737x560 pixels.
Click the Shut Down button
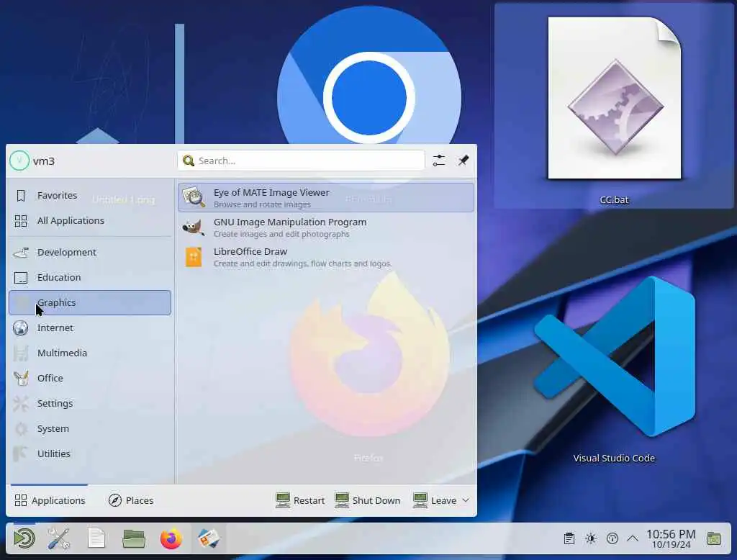tap(368, 500)
